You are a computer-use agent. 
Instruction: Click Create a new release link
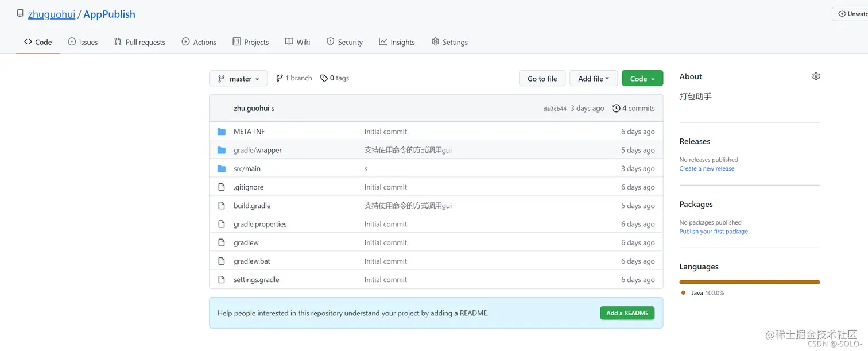tap(707, 169)
